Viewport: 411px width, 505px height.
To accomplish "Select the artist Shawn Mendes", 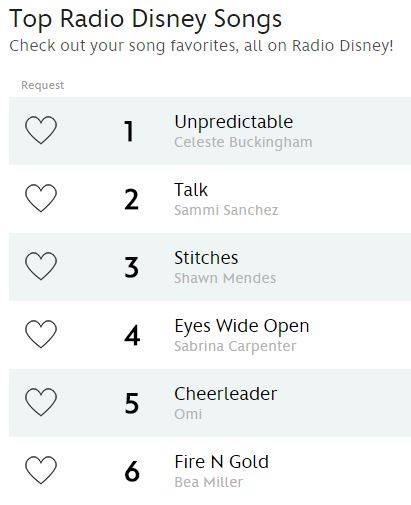I will point(225,278).
